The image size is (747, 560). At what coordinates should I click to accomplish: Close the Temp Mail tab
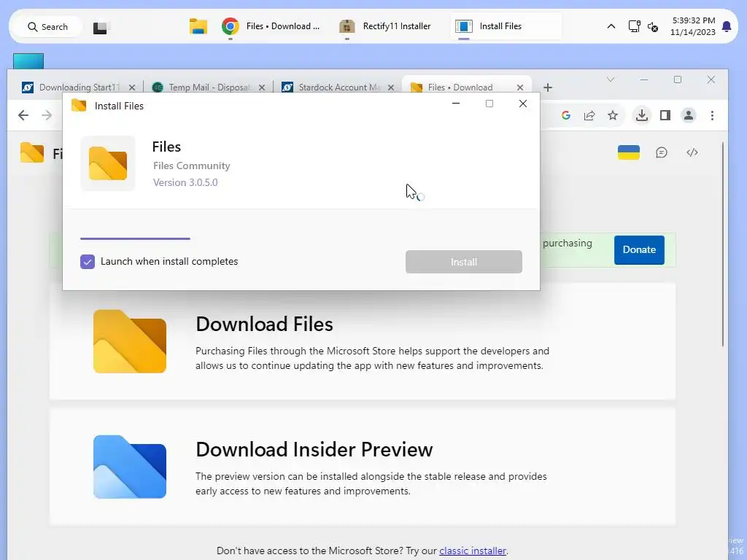pos(262,87)
